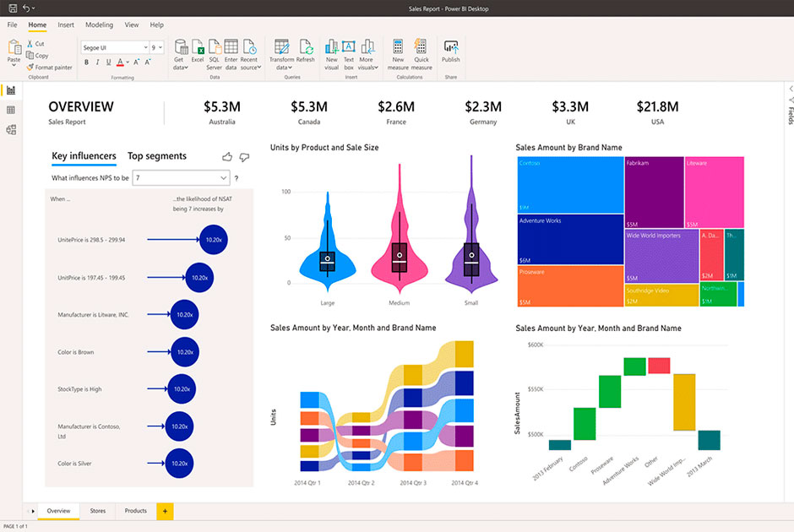Activate the Format painter tool
This screenshot has height=532, width=794.
click(50, 67)
